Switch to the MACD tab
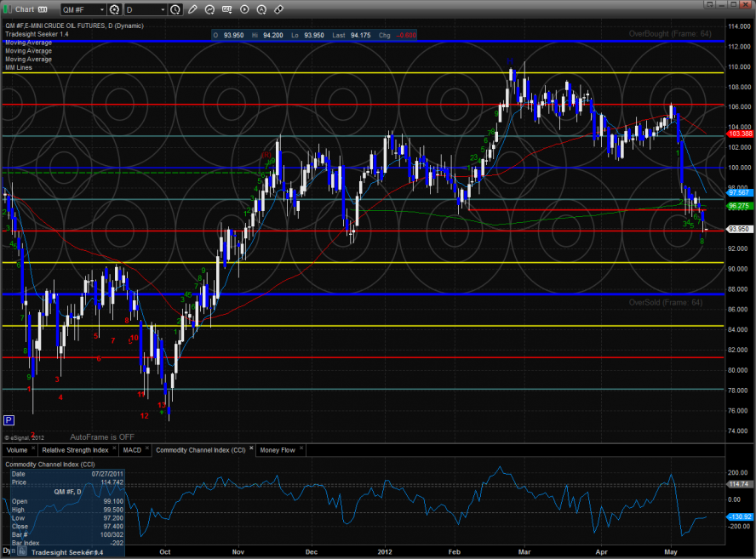Image resolution: width=756 pixels, height=559 pixels. click(132, 449)
